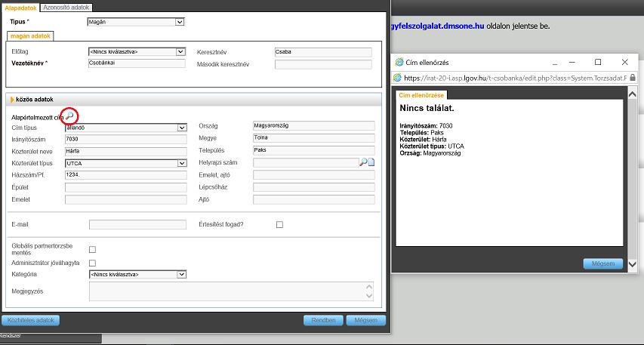Click Mégsem in the Cím ellenőrzés popup
Screen dimensions: 644x345
coord(603,263)
